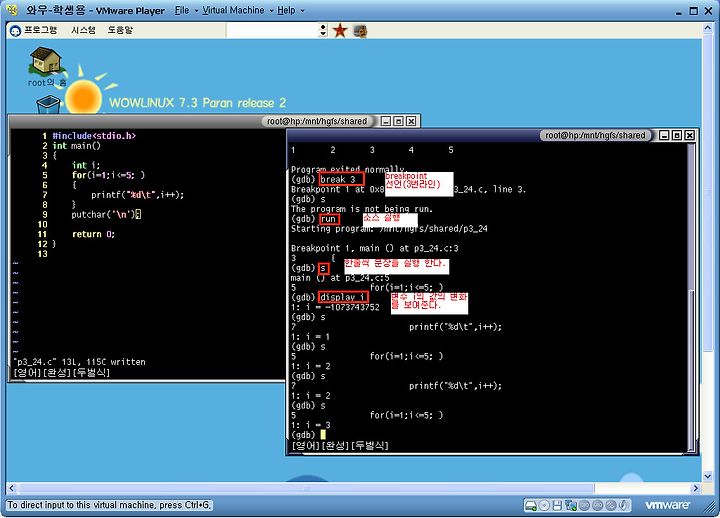The width and height of the screenshot is (720, 518).
Task: Open the 도움말 panel menu
Action: [x=120, y=30]
